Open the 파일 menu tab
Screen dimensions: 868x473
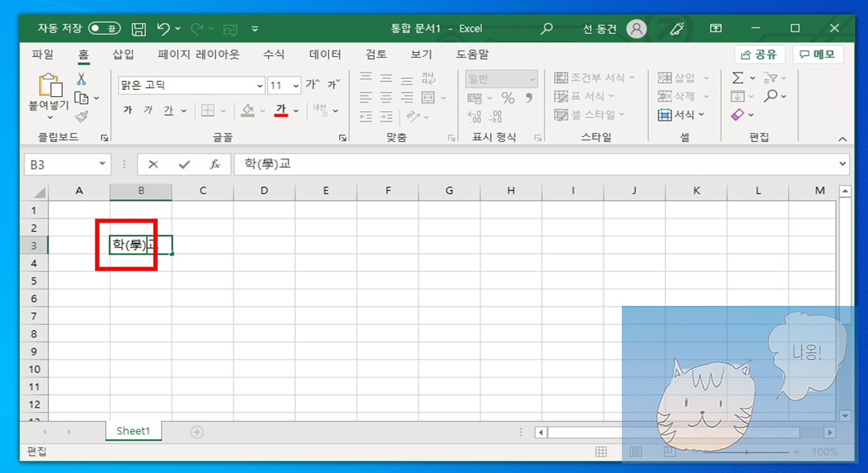pos(43,54)
